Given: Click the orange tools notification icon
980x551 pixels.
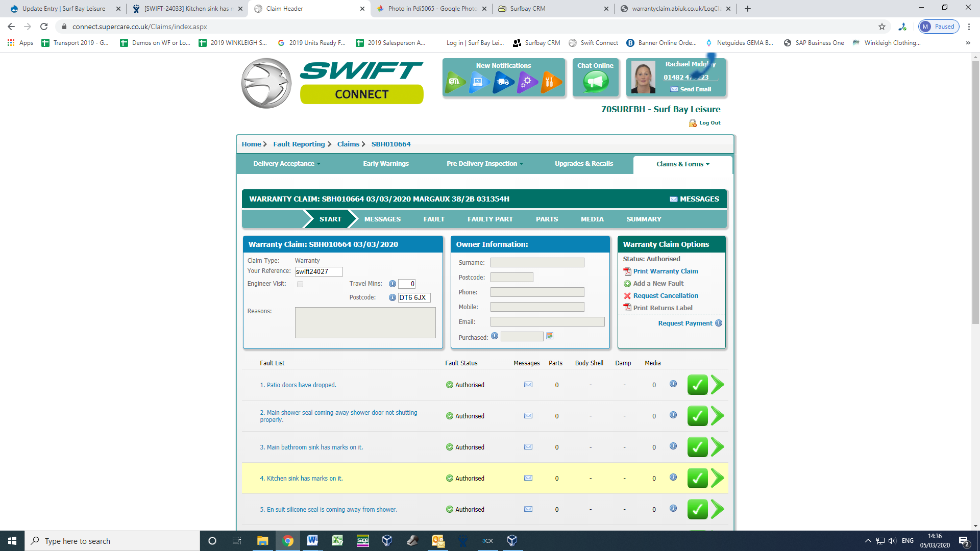Looking at the screenshot, I should (x=550, y=82).
